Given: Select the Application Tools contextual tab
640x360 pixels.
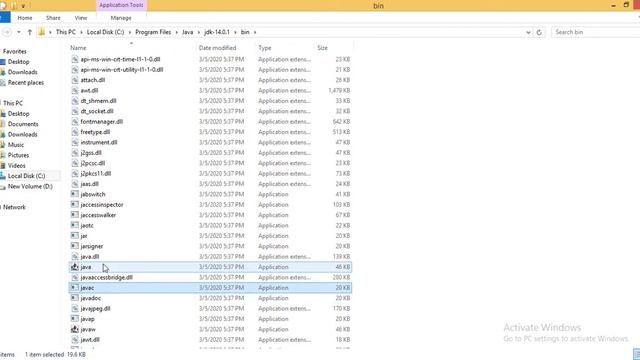Looking at the screenshot, I should point(121,5).
